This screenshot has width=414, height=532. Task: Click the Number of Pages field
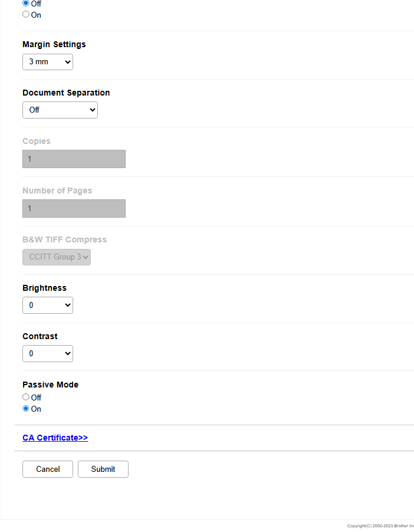pyautogui.click(x=74, y=208)
